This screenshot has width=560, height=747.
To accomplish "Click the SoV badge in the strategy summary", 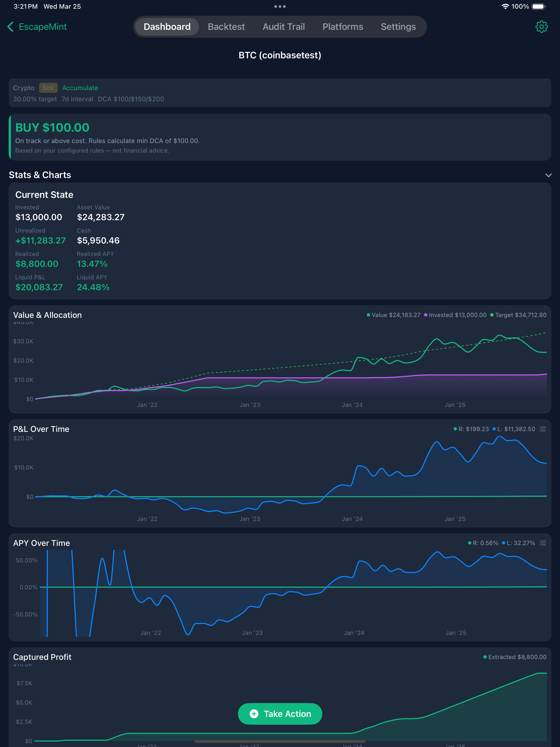I will [48, 88].
